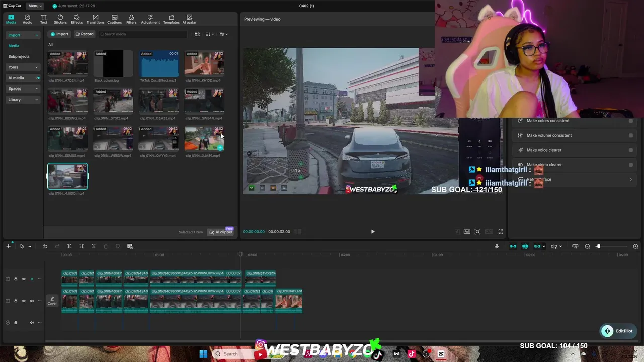Open the sort media dropdown
This screenshot has height=362, width=644.
point(210,34)
